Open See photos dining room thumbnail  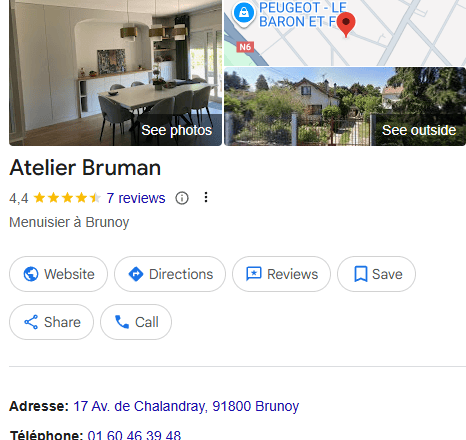115,73
